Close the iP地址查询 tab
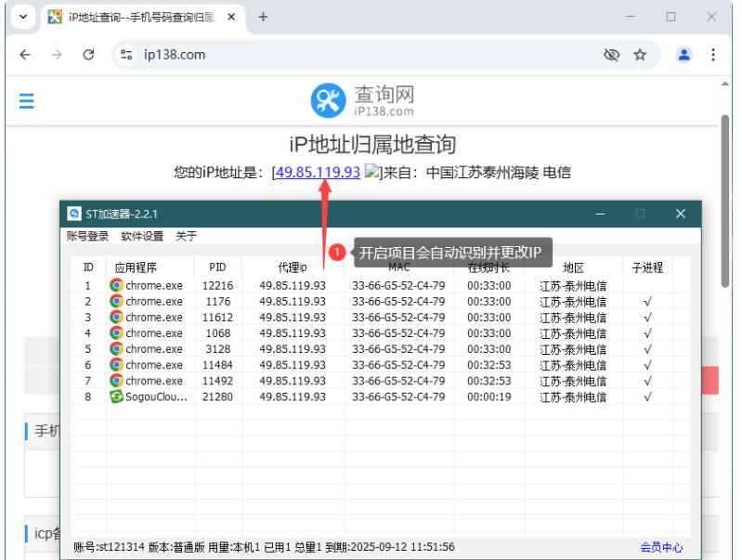Image resolution: width=742 pixels, height=560 pixels. [x=231, y=17]
